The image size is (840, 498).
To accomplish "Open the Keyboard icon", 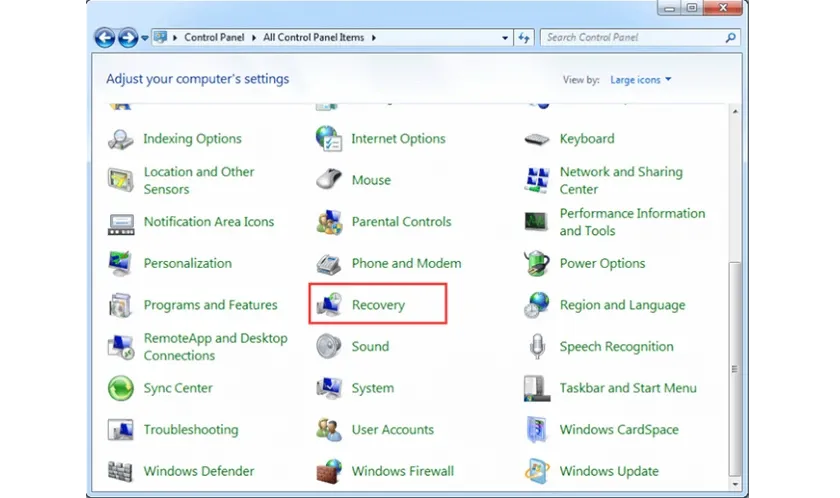I will tap(536, 139).
